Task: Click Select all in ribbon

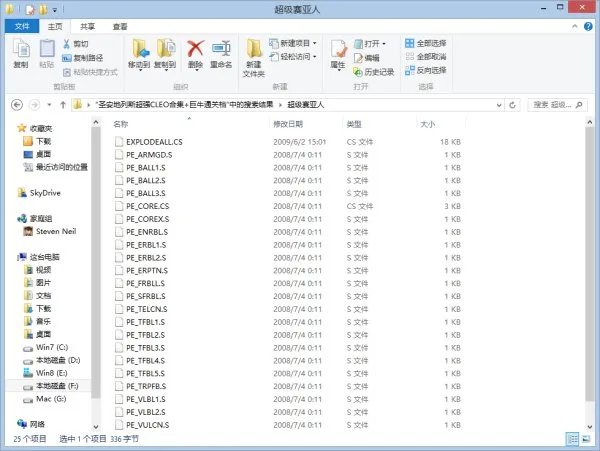Action: [x=426, y=43]
